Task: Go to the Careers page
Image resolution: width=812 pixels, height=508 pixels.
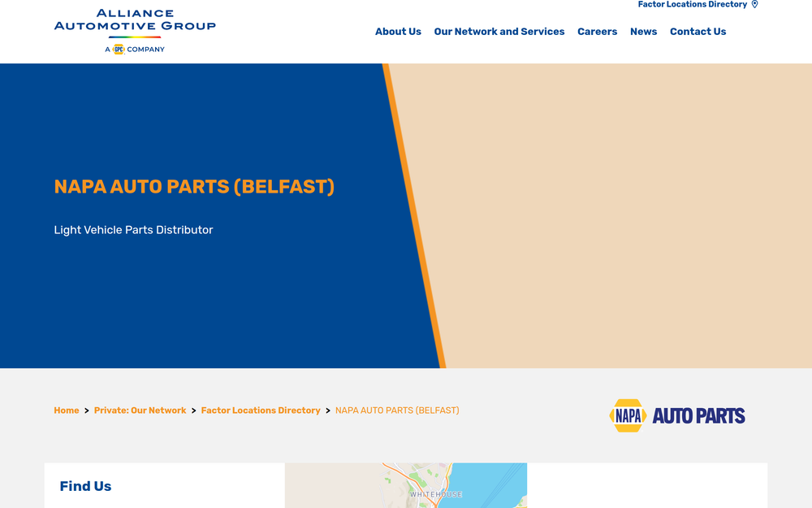Action: (597, 32)
